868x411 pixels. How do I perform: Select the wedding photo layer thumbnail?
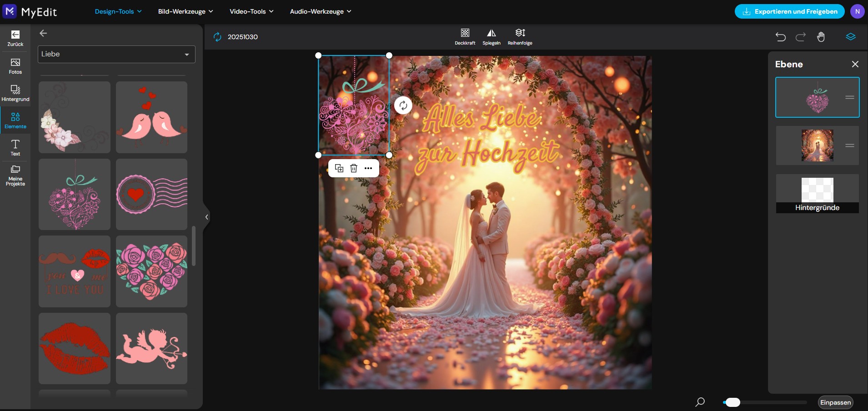pyautogui.click(x=817, y=145)
